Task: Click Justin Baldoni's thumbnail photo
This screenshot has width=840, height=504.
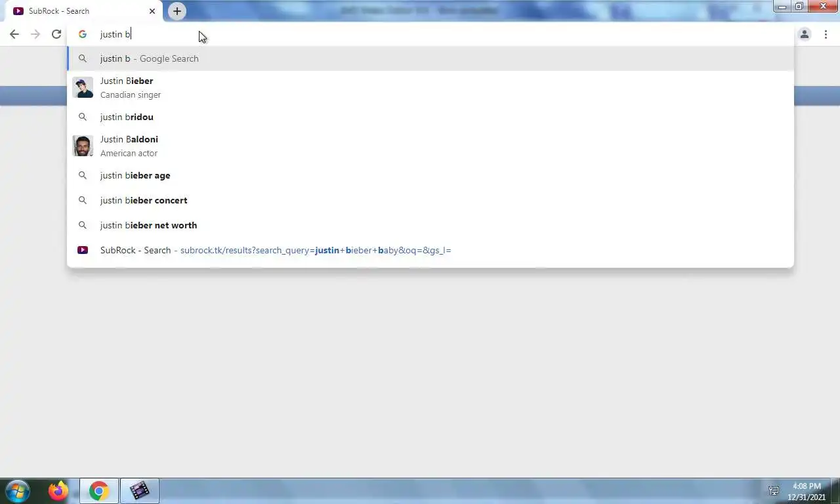Action: pos(83,146)
